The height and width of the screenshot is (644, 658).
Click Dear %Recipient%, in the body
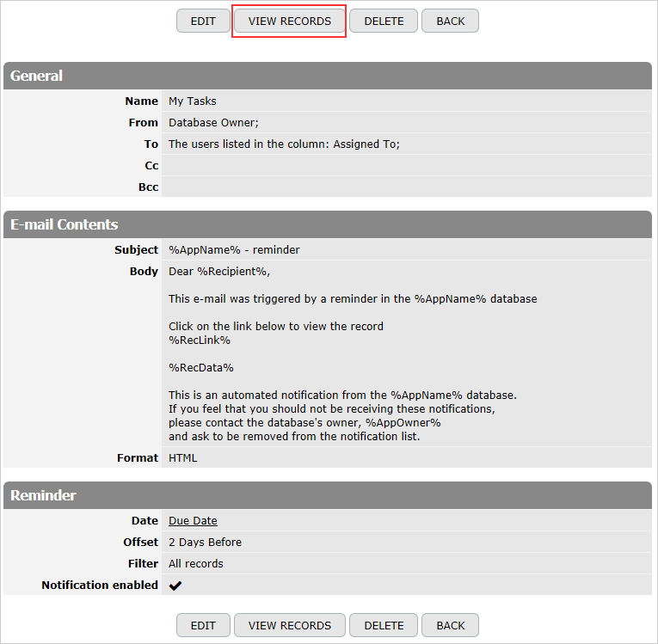219,272
